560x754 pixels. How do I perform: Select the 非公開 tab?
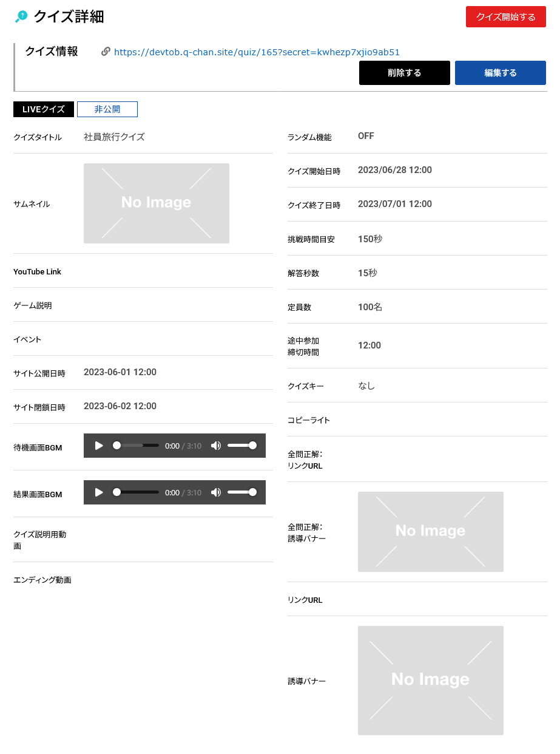(107, 109)
